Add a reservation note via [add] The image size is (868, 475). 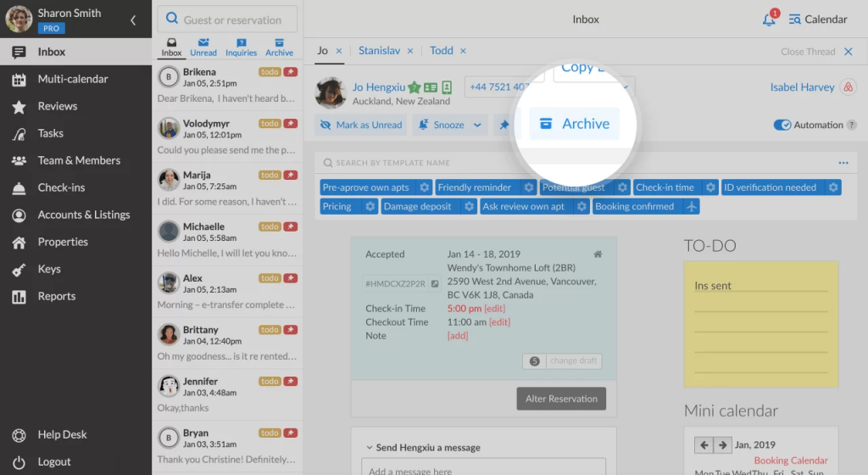tap(457, 336)
